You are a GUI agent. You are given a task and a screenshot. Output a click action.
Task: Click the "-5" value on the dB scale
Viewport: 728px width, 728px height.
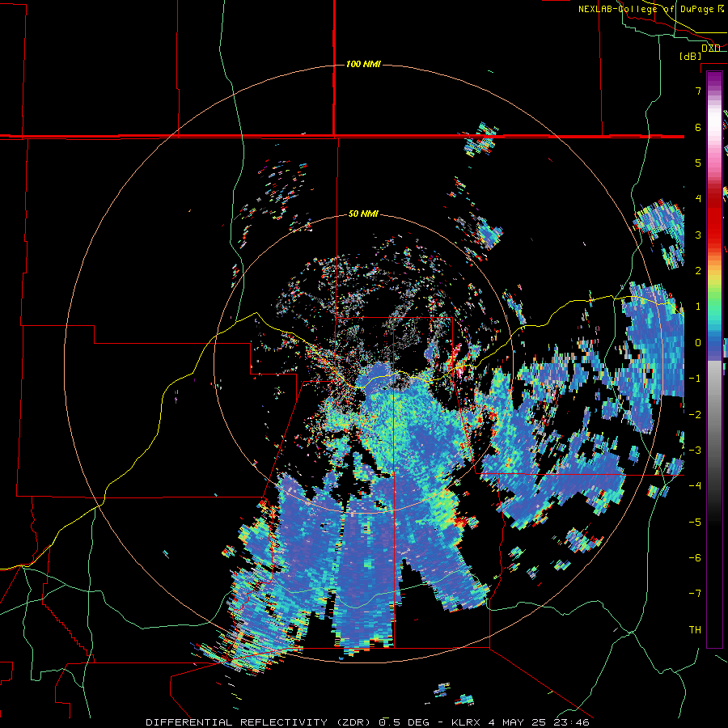click(x=695, y=523)
